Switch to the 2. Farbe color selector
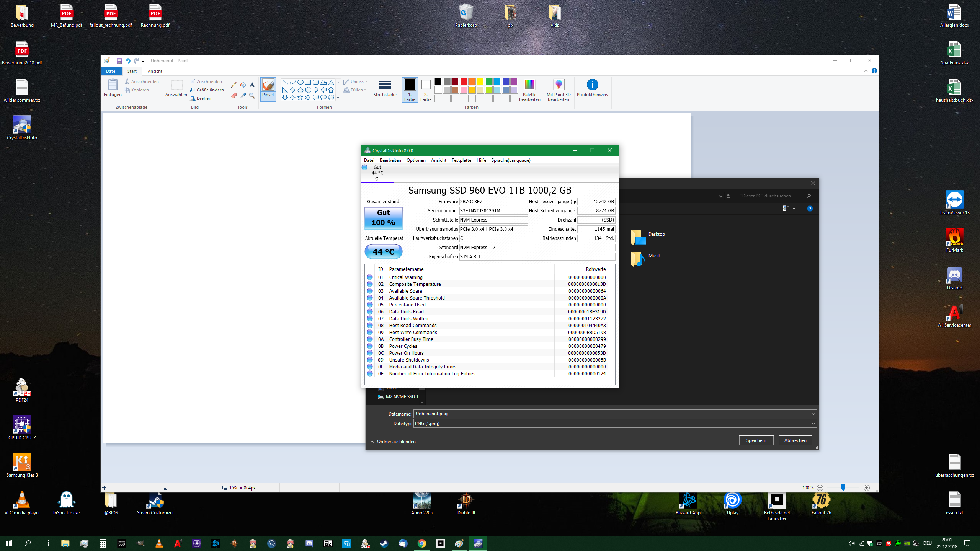The height and width of the screenshot is (551, 980). point(426,90)
